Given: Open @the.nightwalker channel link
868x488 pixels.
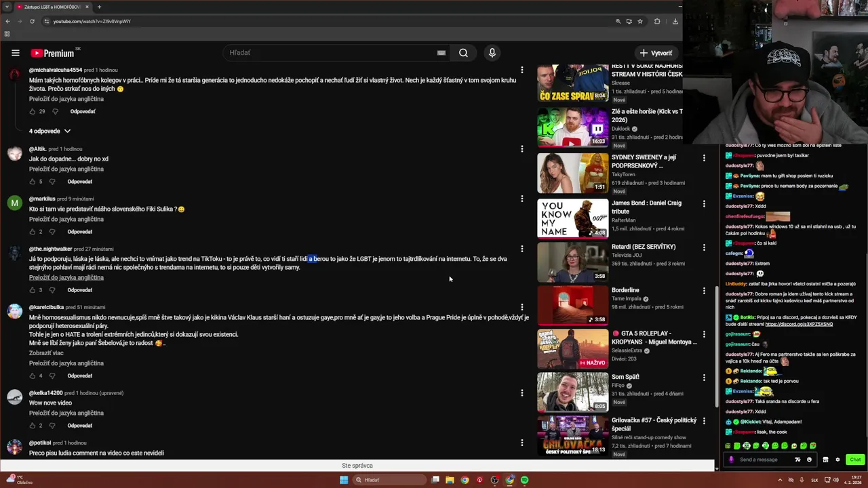Looking at the screenshot, I should pos(50,249).
